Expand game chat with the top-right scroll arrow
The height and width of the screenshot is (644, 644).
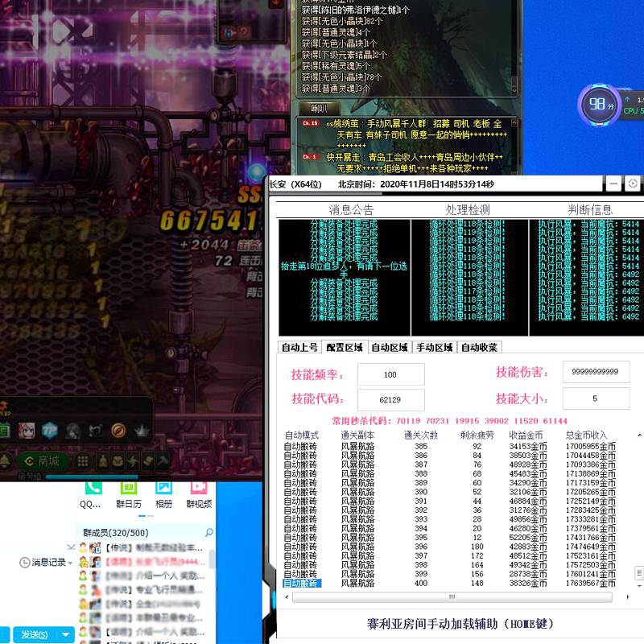pyautogui.click(x=514, y=123)
